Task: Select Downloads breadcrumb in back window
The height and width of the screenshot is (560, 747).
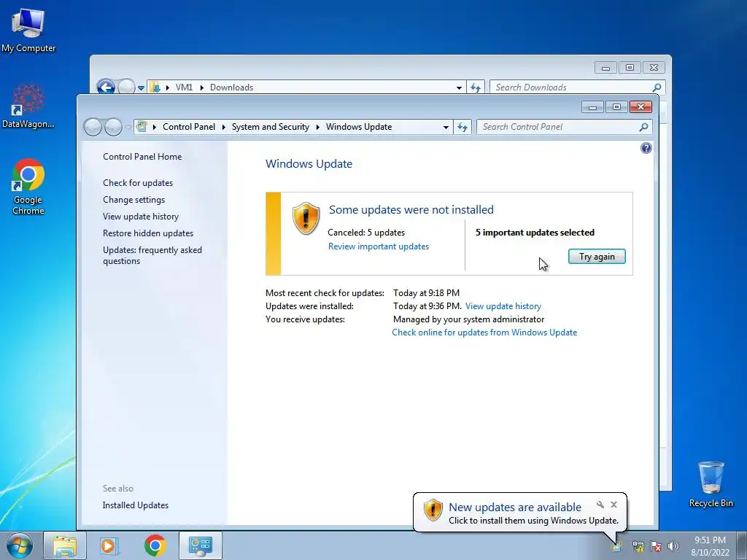Action: 231,87
